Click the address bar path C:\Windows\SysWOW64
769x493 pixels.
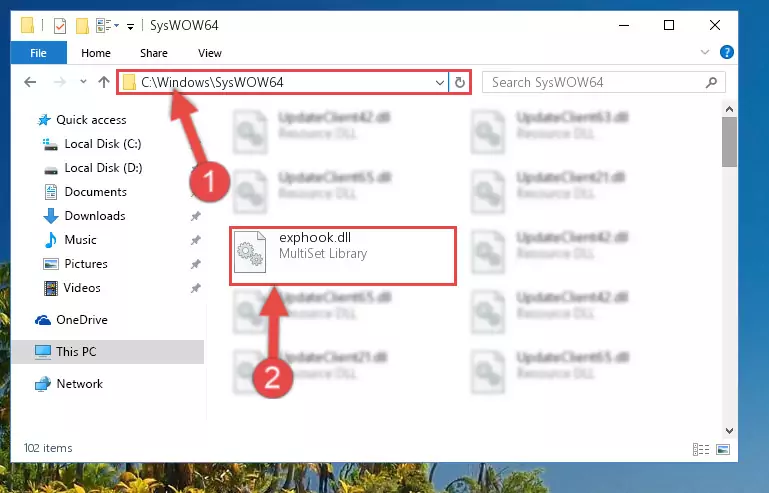tap(212, 82)
